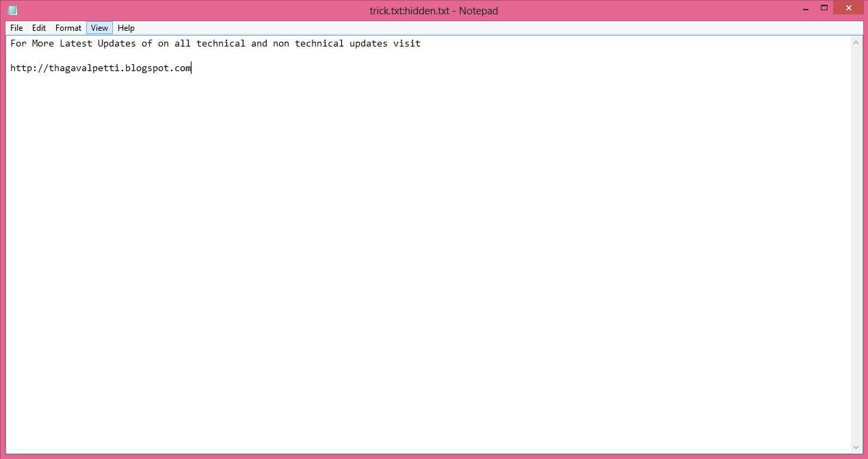Open the Edit menu
868x459 pixels.
click(x=38, y=27)
